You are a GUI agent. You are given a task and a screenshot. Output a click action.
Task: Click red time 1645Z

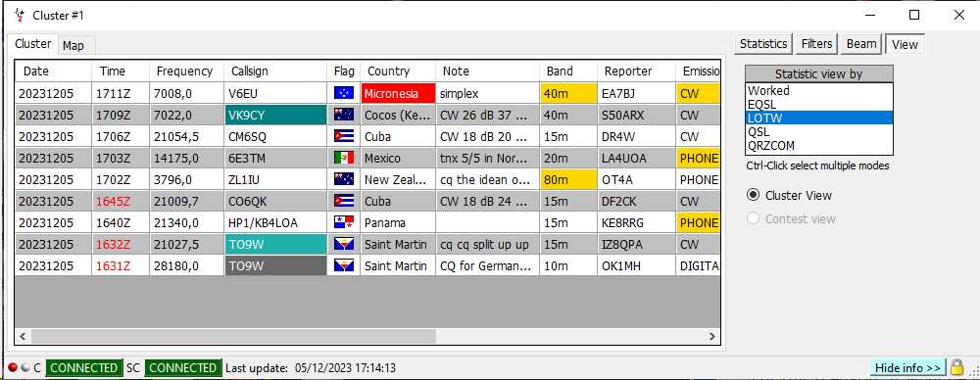[120, 201]
